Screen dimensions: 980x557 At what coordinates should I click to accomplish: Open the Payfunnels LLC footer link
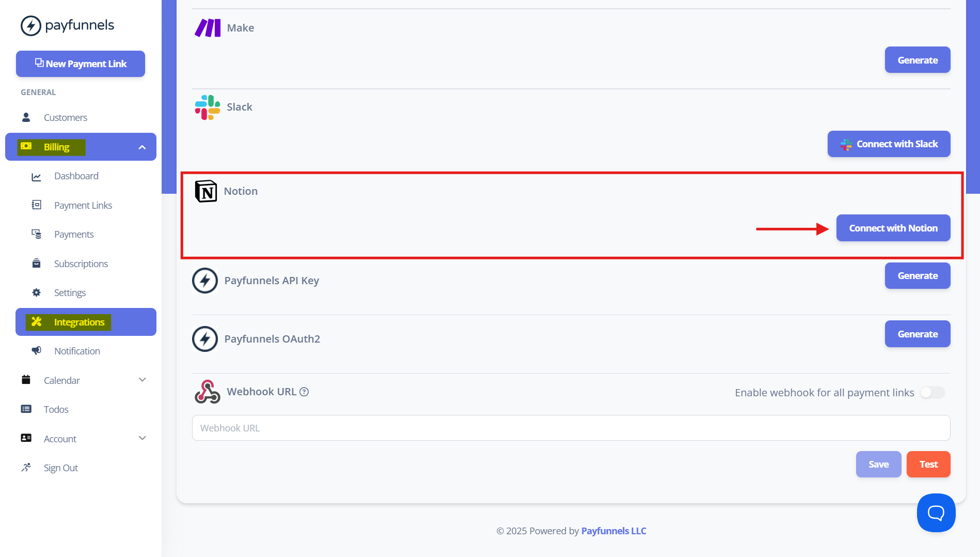click(613, 531)
